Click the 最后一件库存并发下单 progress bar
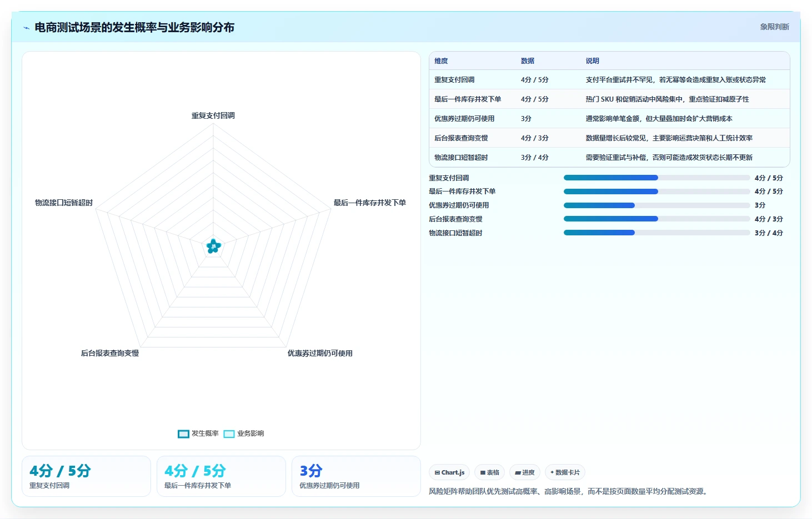812x519 pixels. [656, 192]
